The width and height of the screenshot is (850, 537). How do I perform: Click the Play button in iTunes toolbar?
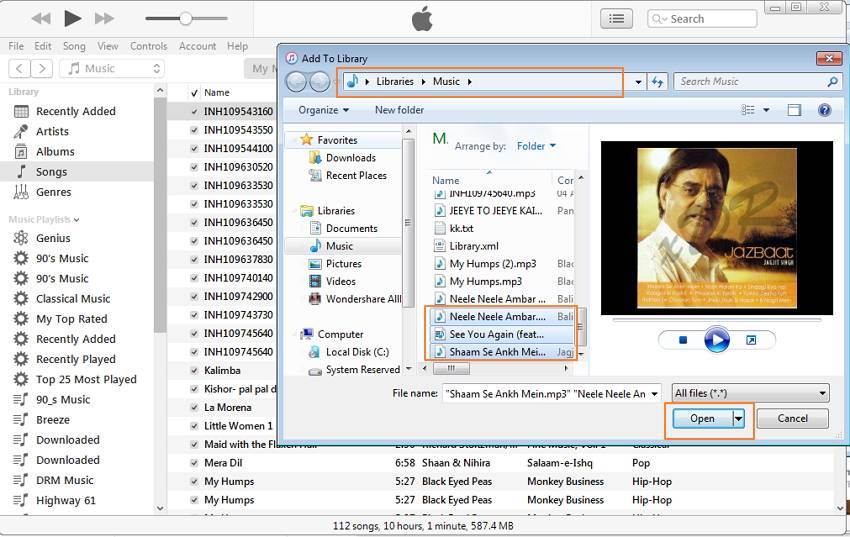click(x=72, y=18)
